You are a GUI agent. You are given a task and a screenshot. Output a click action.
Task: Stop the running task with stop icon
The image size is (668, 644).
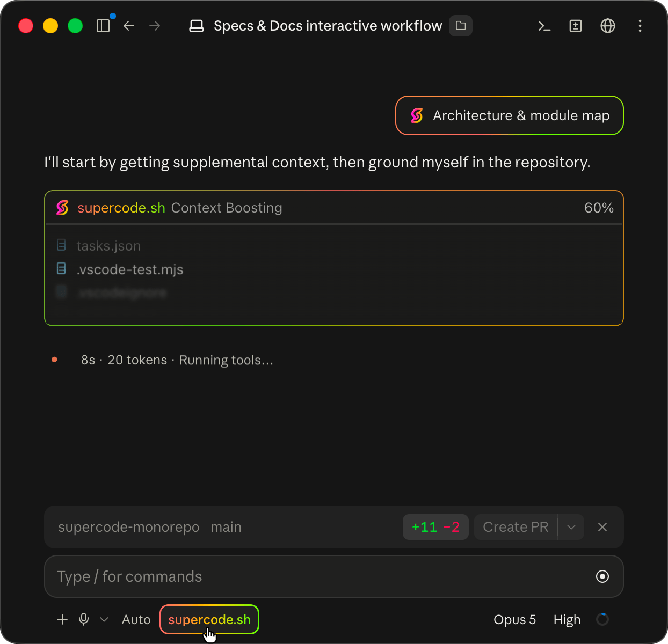(x=602, y=576)
